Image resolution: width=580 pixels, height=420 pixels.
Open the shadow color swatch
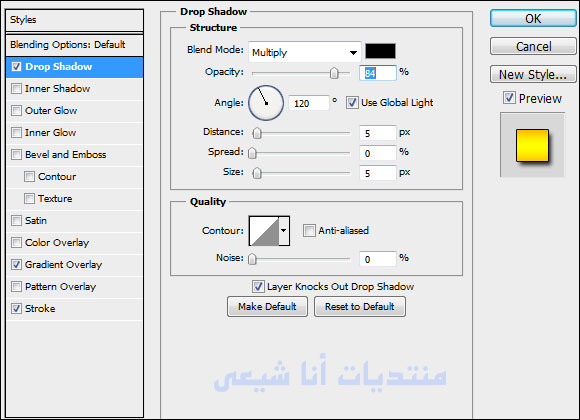coord(380,51)
